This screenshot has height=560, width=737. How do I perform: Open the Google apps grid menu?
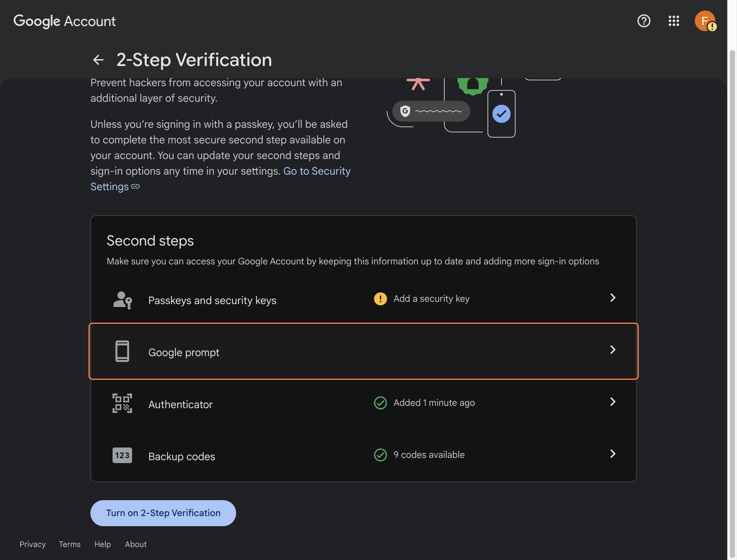[674, 21]
